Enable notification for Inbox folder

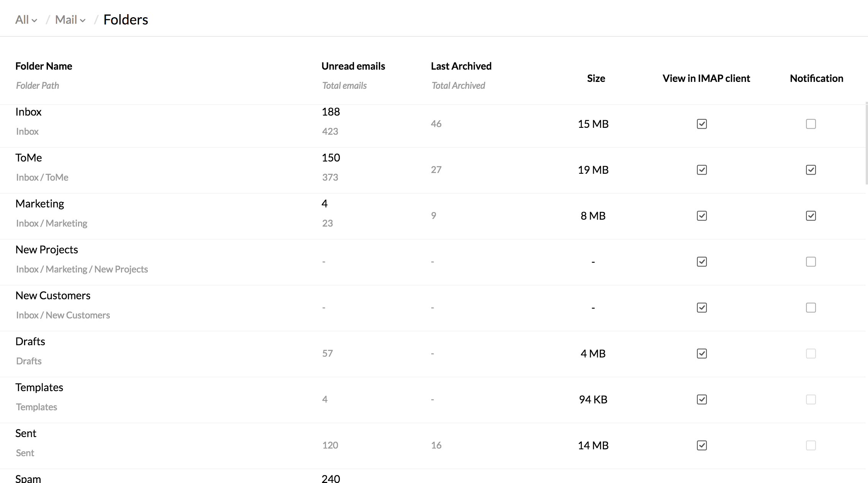[811, 124]
